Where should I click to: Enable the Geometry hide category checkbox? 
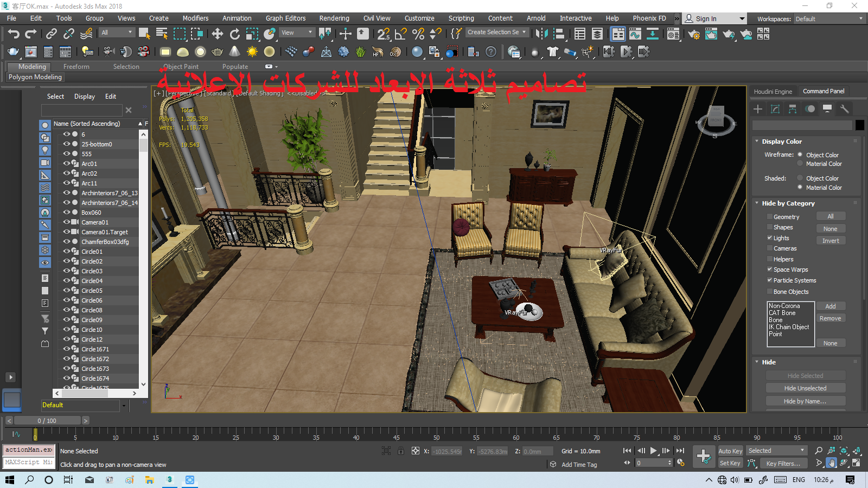tap(770, 217)
